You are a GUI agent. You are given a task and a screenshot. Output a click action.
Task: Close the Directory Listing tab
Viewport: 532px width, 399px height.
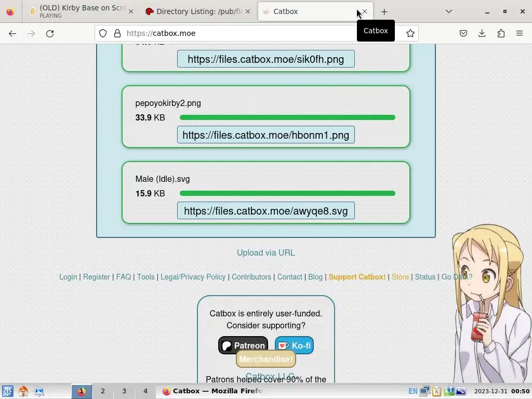(x=248, y=11)
